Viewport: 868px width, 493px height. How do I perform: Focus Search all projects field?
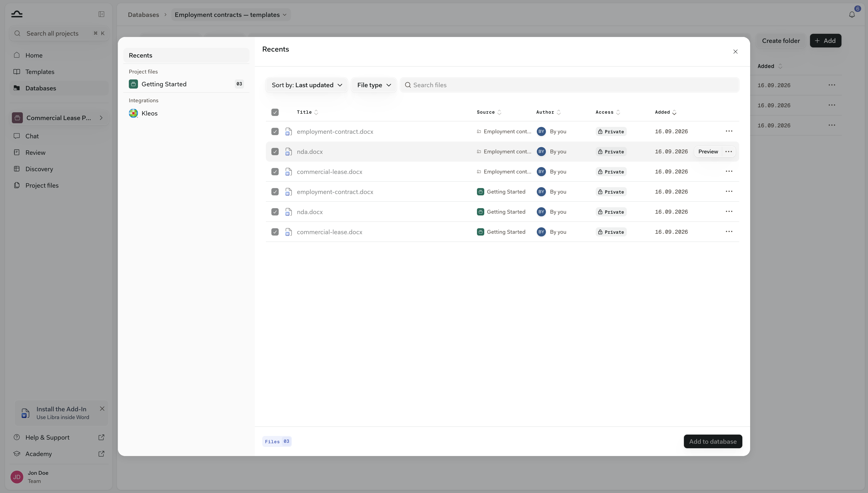pos(59,33)
